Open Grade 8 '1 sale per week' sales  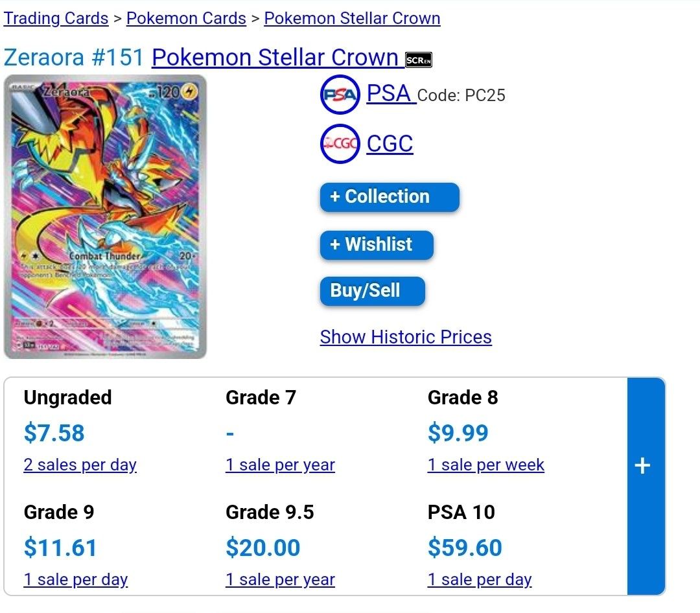(x=485, y=465)
